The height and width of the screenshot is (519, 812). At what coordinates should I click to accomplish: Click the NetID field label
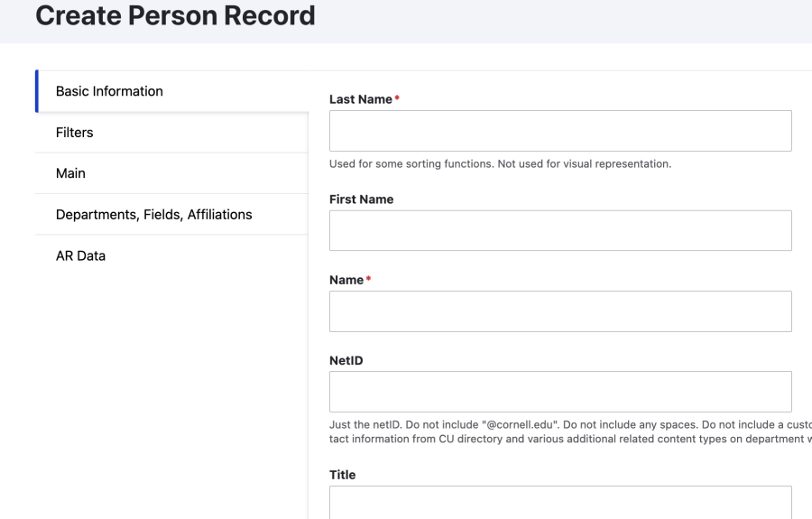click(x=346, y=360)
